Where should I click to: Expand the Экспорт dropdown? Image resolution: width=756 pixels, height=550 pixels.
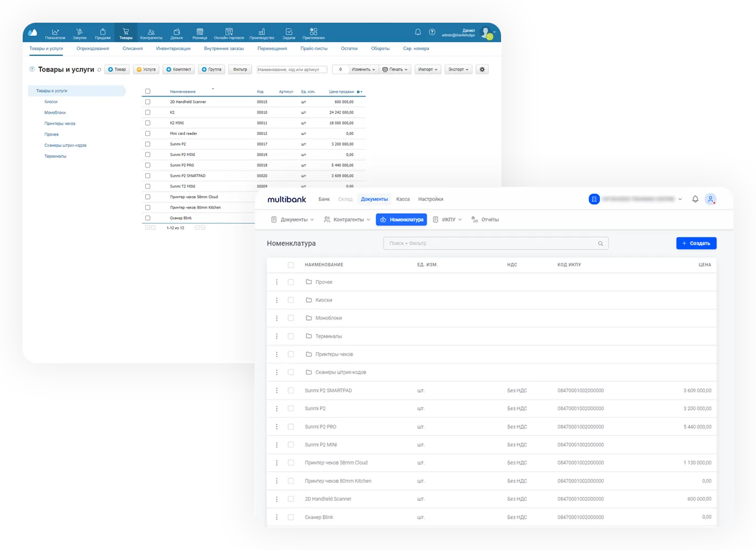[x=458, y=70]
